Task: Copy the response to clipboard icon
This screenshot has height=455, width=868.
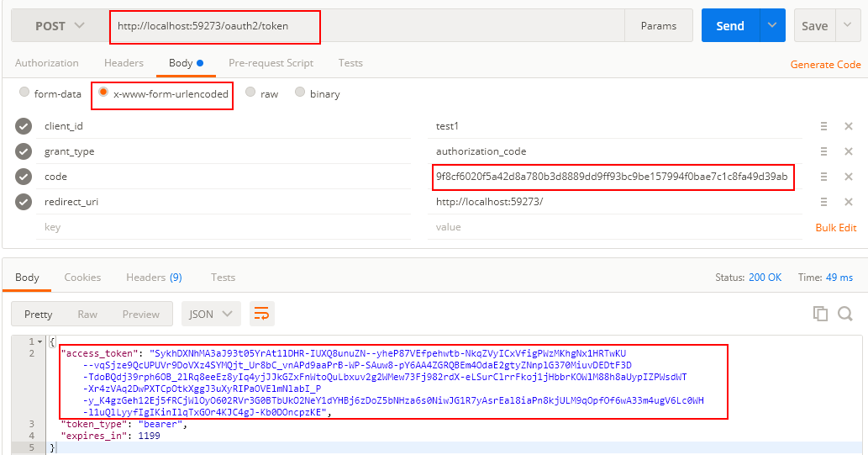Action: [820, 314]
